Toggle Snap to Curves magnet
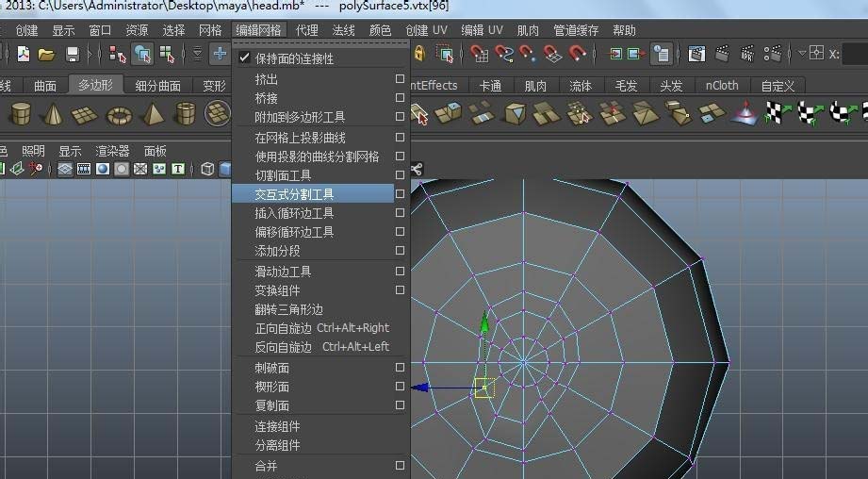 (x=503, y=53)
